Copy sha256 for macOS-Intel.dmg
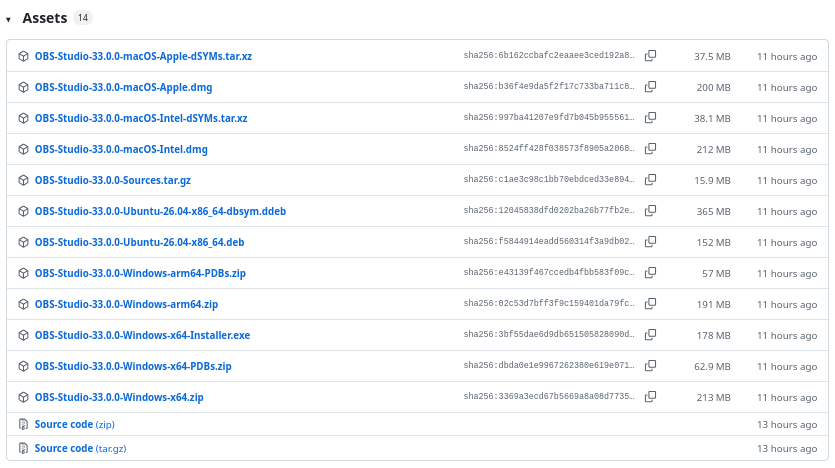The height and width of the screenshot is (468, 835). [650, 149]
